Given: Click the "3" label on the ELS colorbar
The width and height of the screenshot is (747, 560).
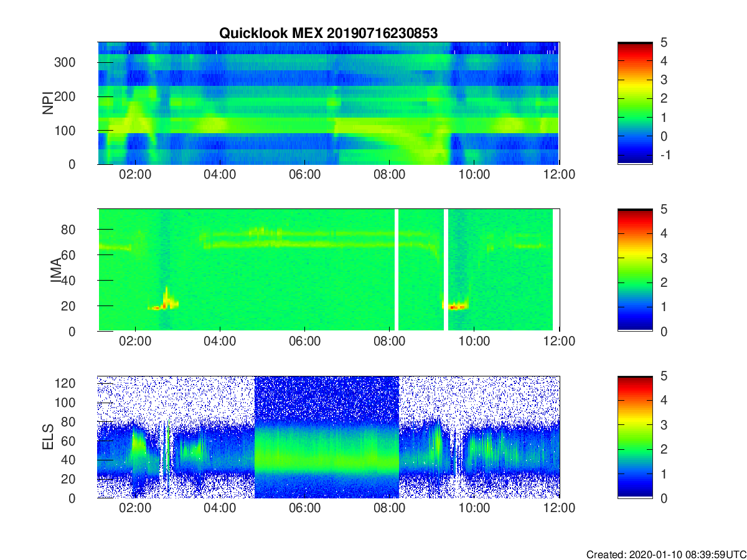Looking at the screenshot, I should coord(663,424).
